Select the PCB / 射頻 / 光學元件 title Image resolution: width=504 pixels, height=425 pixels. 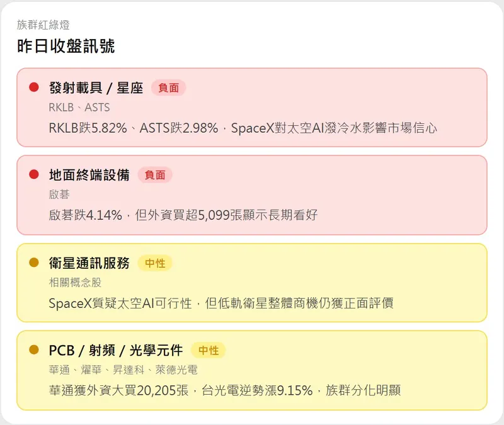[x=115, y=350]
